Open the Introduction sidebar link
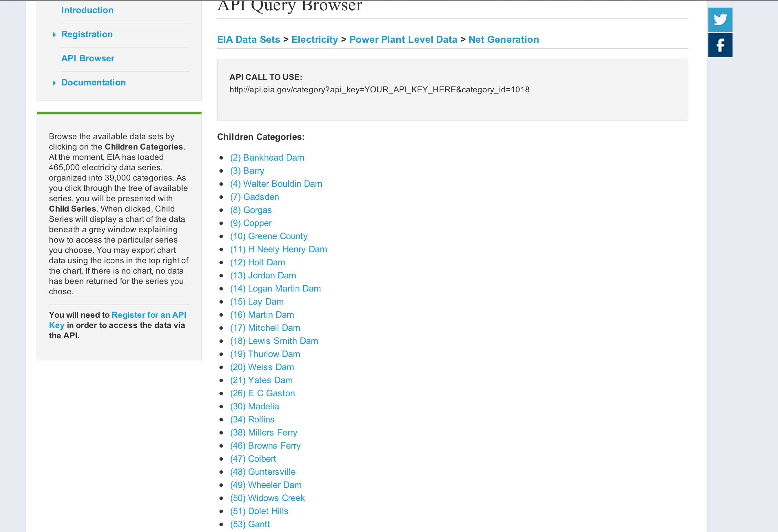The width and height of the screenshot is (778, 532). [87, 10]
